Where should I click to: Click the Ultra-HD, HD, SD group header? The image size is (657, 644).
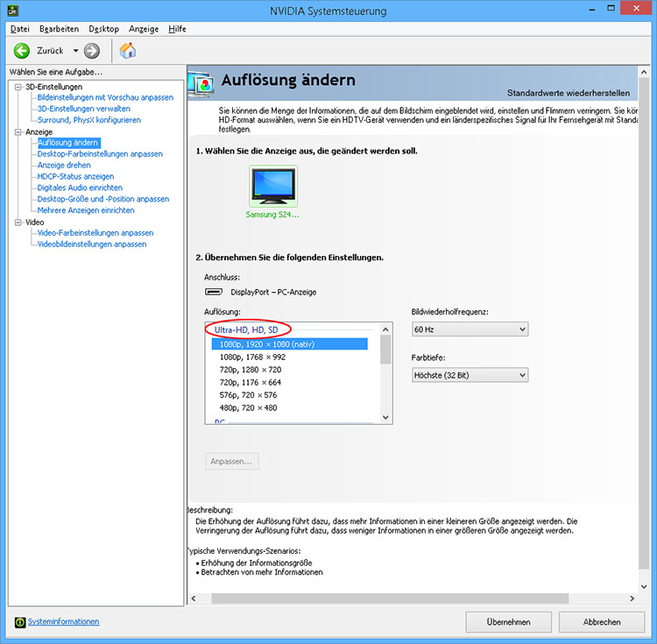[x=246, y=330]
